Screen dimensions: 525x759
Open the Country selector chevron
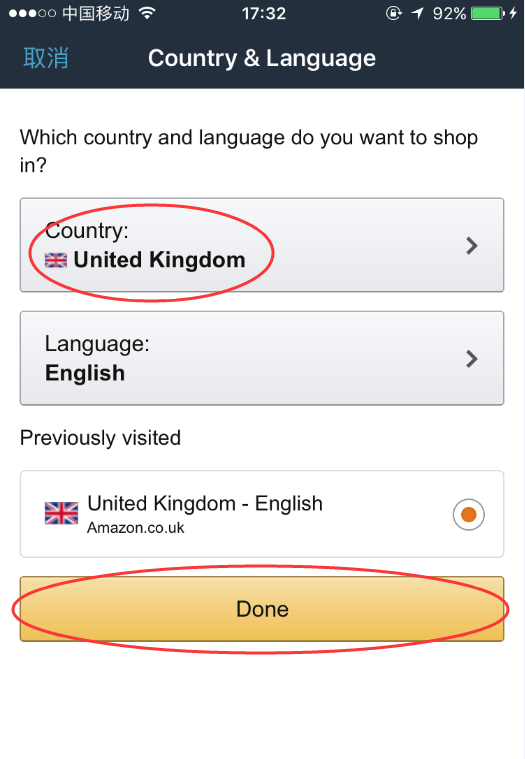(x=472, y=246)
